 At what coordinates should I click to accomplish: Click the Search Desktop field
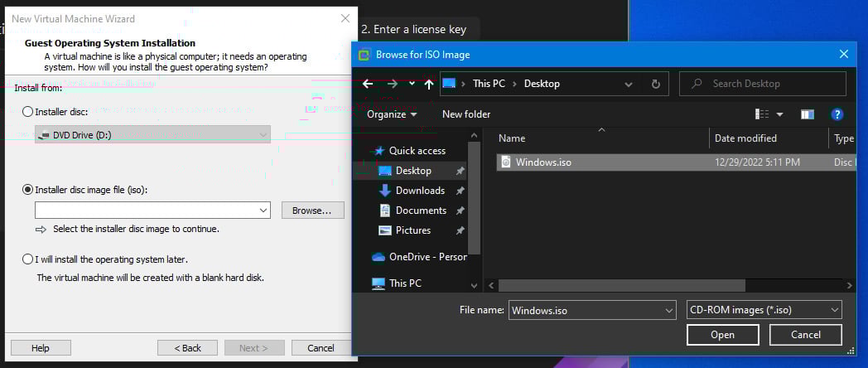pos(763,84)
